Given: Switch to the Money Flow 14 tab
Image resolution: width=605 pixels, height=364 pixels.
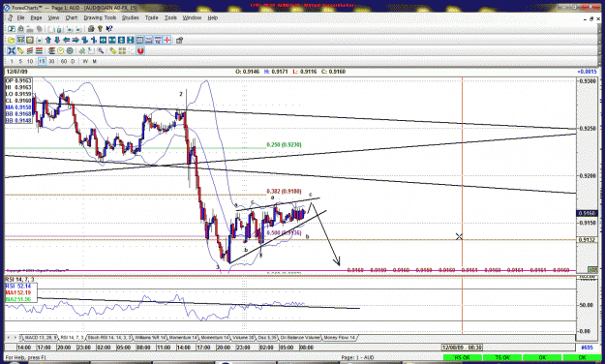Looking at the screenshot, I should (x=339, y=337).
